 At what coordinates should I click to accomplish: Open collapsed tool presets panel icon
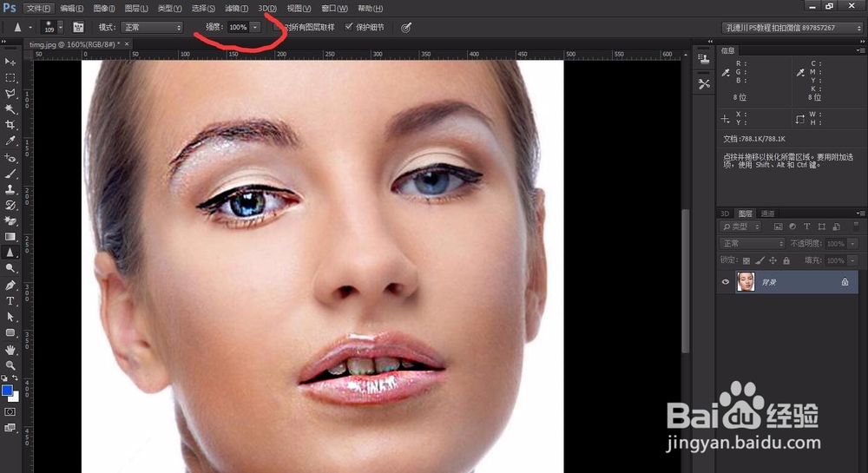(704, 83)
